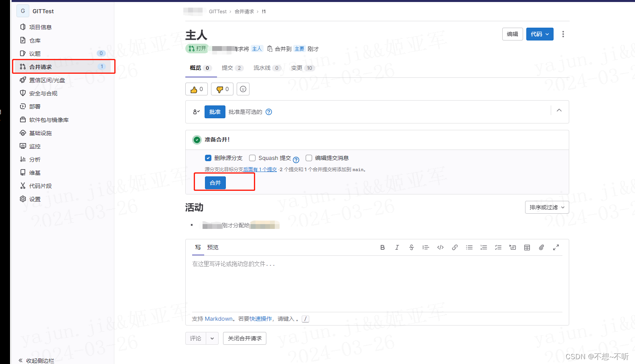Apply bold formatting in the comment editor
The width and height of the screenshot is (635, 364).
click(382, 247)
